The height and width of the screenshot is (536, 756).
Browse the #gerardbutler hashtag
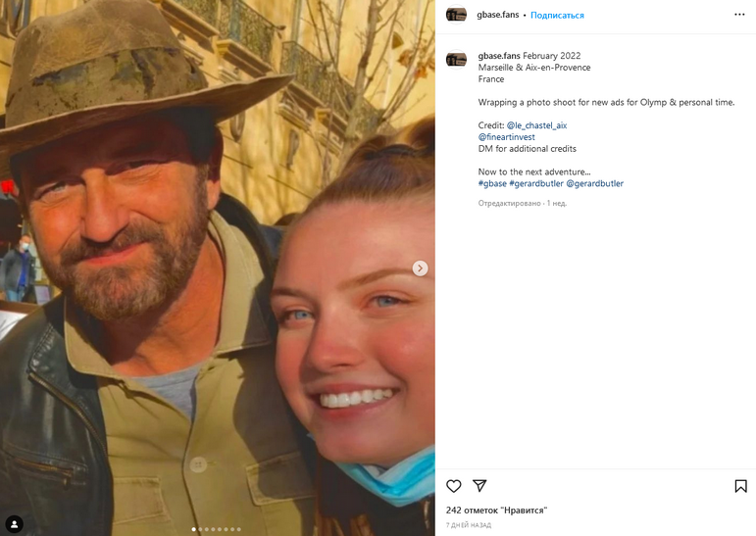coord(536,183)
